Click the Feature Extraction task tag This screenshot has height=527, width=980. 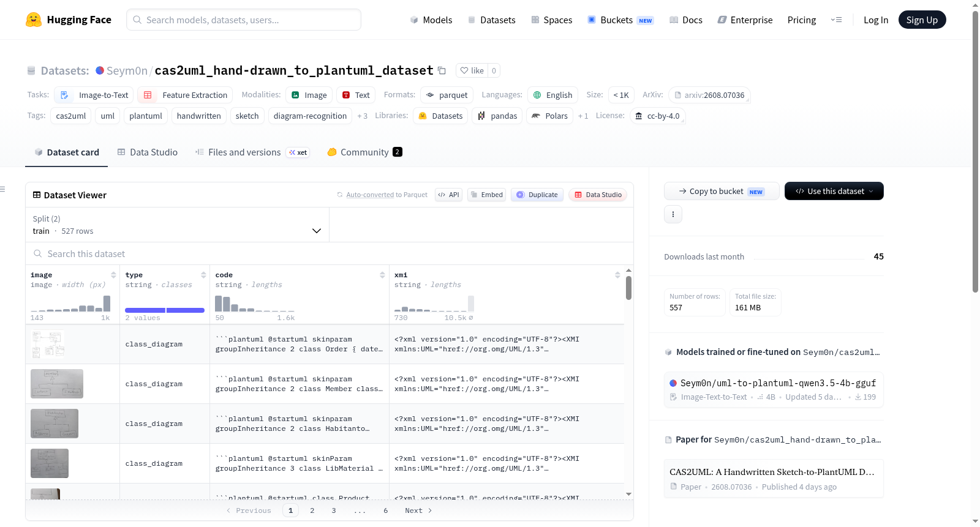(x=185, y=95)
